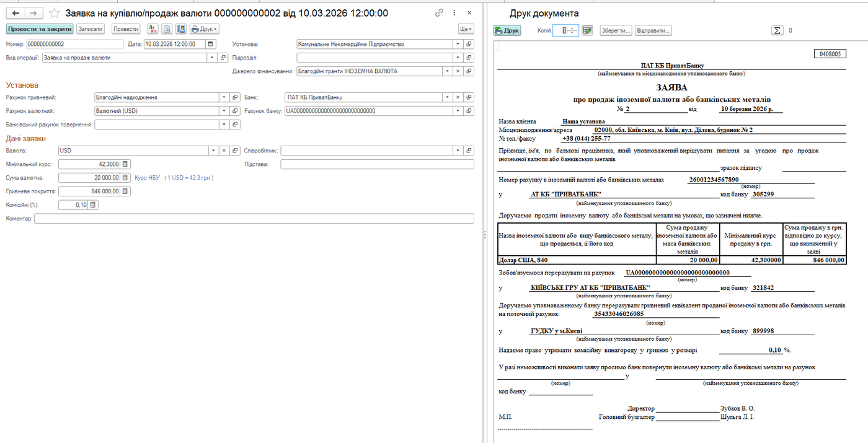
Task: Expand the Співробітник dropdown
Action: tap(458, 151)
